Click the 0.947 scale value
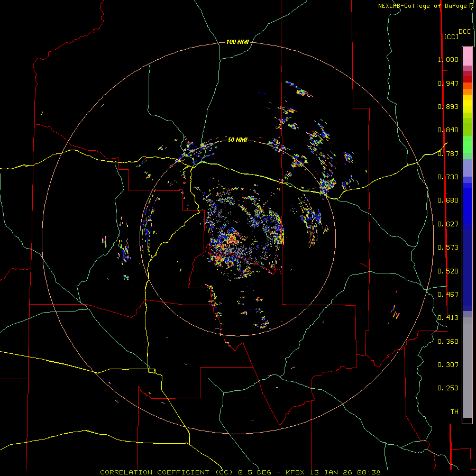The height and width of the screenshot is (476, 476). pyautogui.click(x=448, y=83)
